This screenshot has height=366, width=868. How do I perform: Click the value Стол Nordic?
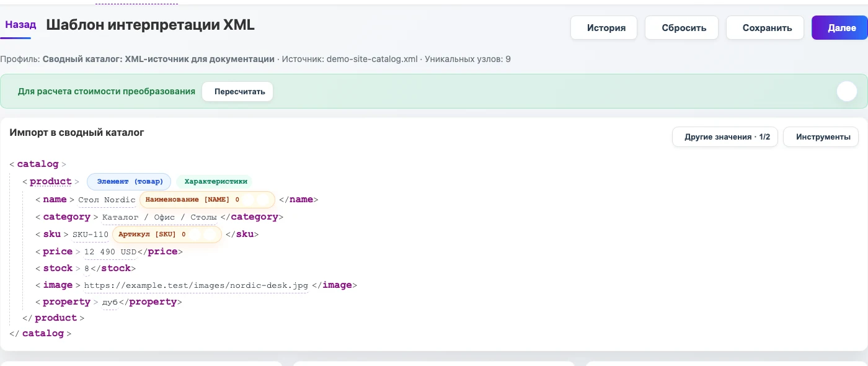(107, 200)
